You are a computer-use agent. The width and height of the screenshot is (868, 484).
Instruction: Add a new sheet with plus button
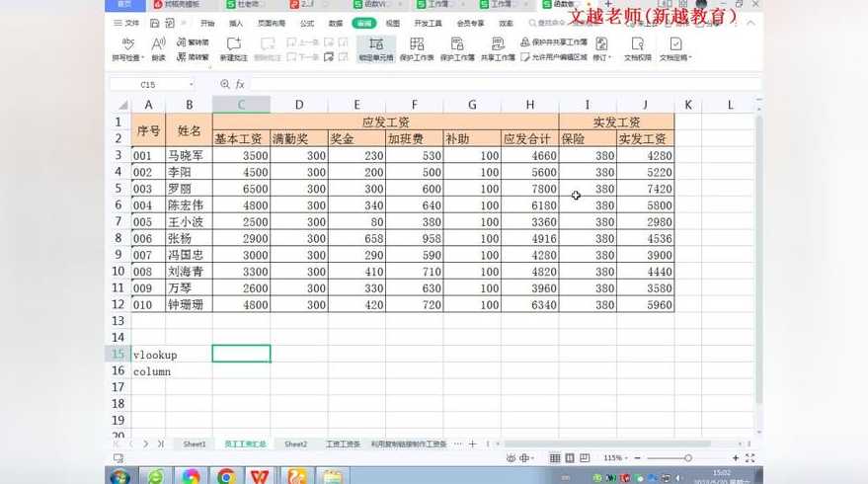click(x=472, y=444)
